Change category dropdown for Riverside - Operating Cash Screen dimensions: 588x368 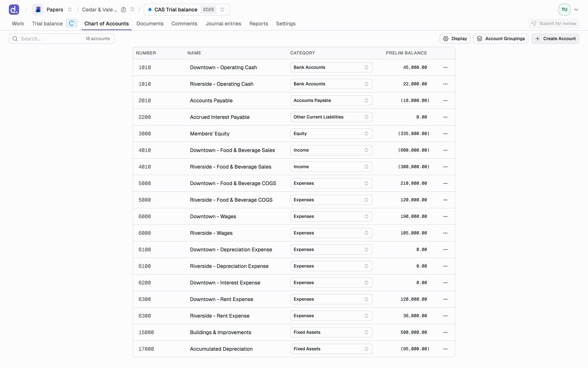click(331, 84)
